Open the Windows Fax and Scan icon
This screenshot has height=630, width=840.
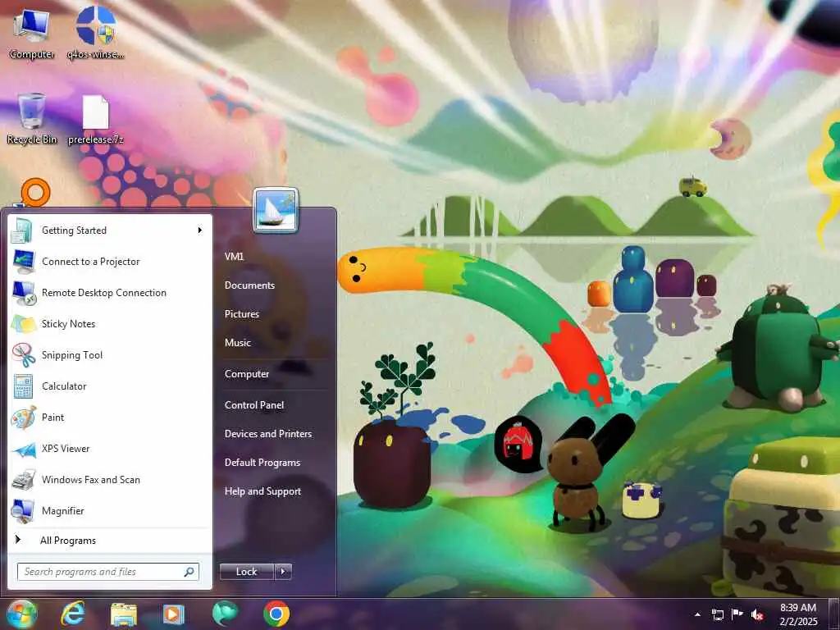coord(24,479)
